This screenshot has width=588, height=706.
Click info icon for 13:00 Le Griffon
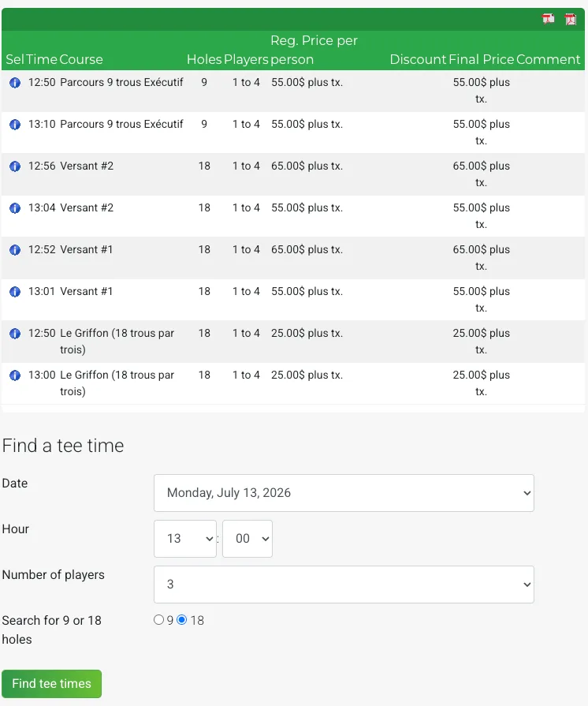click(x=15, y=376)
